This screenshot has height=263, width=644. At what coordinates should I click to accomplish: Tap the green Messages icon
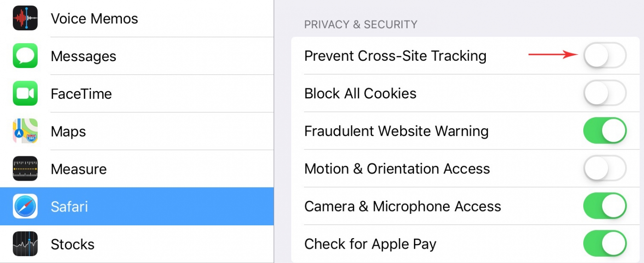[x=25, y=56]
